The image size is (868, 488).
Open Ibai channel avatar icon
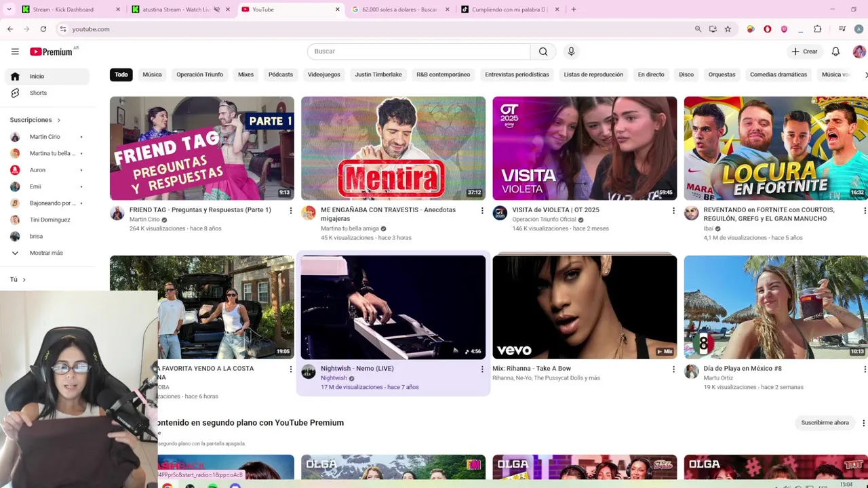point(691,213)
